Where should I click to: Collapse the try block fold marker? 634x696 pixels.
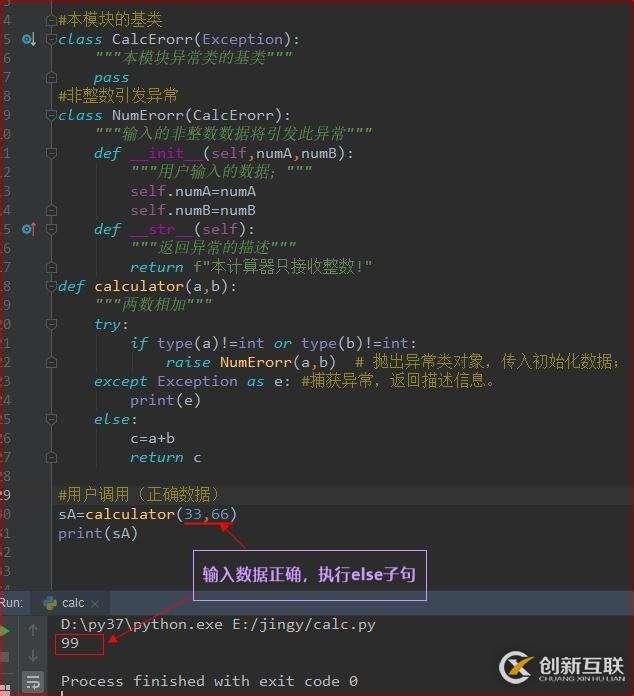point(52,324)
